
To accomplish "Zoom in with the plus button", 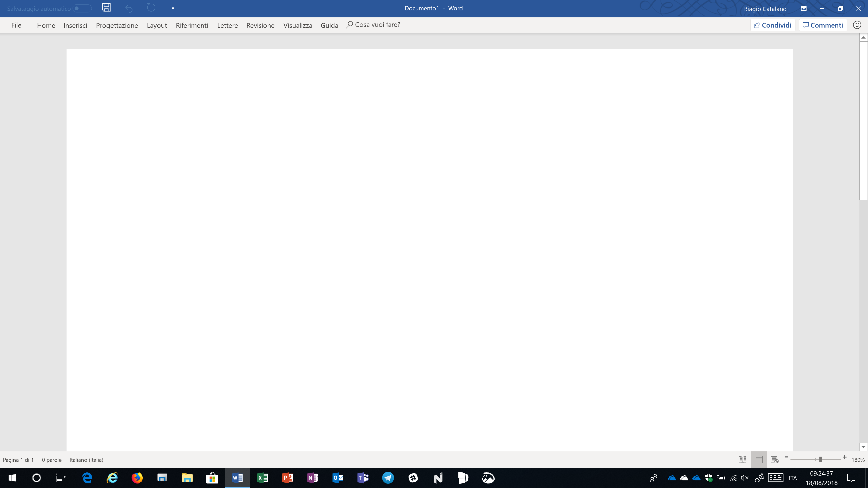I will tap(844, 457).
